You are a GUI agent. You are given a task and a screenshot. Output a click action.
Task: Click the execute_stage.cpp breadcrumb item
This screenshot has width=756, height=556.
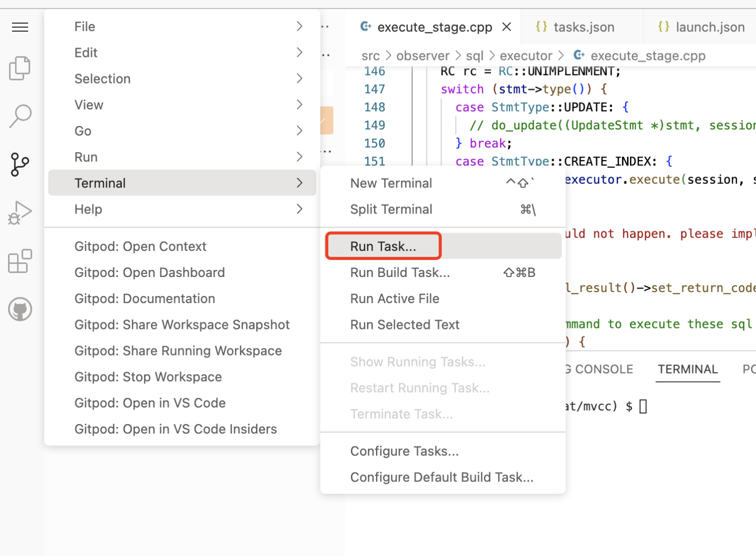(x=640, y=56)
